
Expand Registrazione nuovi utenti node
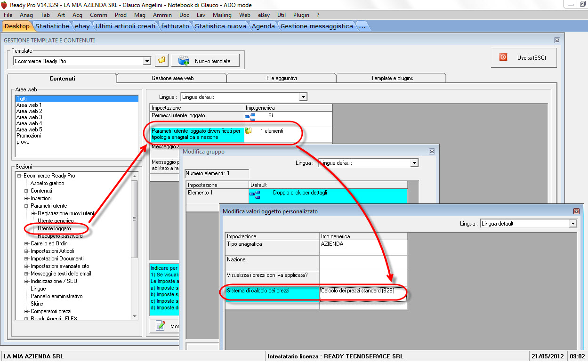(x=33, y=213)
